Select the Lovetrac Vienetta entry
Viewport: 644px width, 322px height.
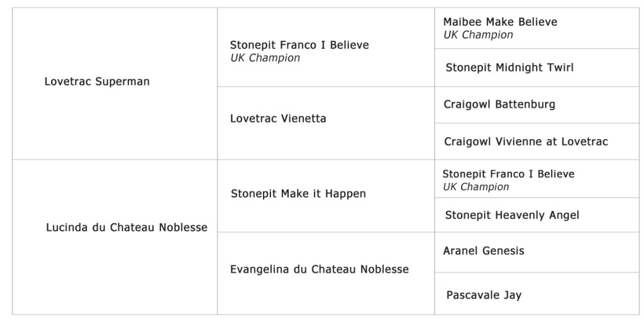coord(278,118)
